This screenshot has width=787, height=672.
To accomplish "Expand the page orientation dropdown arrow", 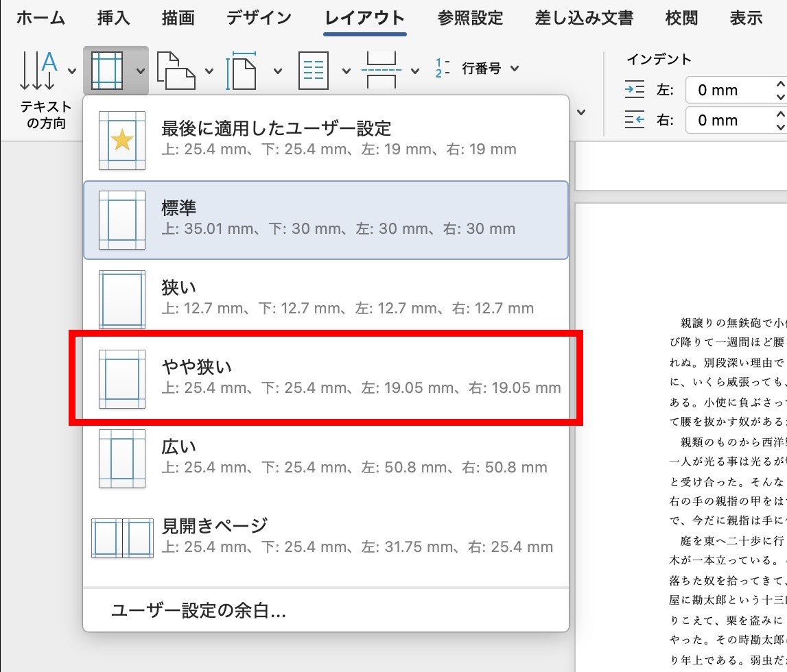I will click(209, 71).
